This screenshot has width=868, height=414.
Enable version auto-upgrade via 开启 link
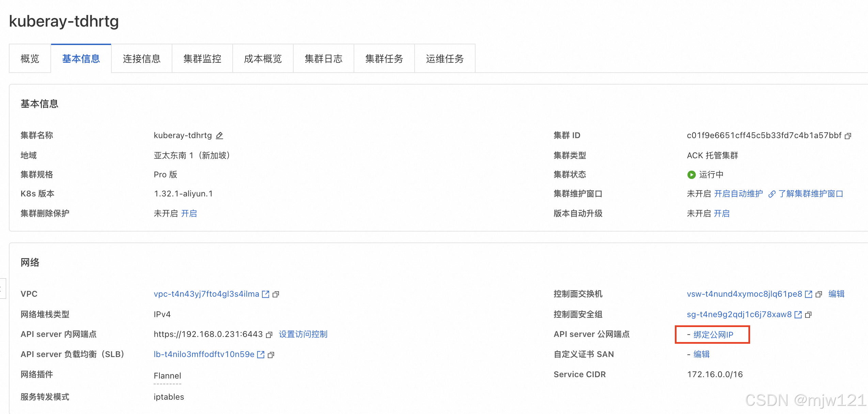(x=722, y=213)
